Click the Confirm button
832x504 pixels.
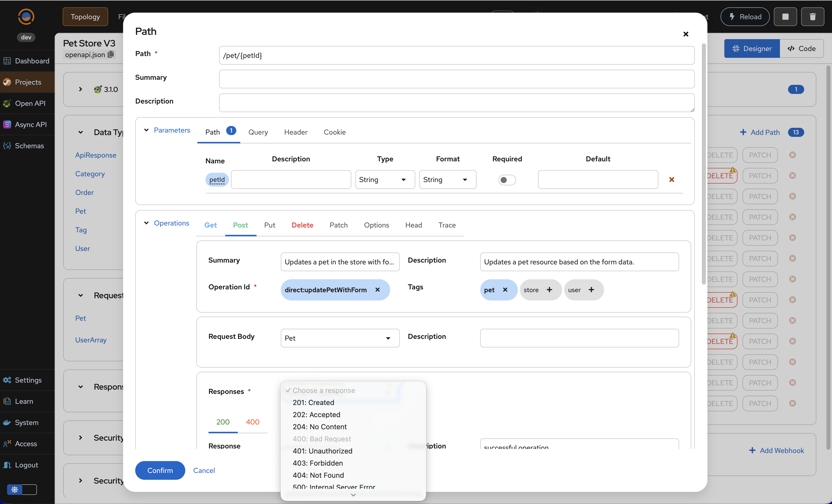click(x=160, y=470)
